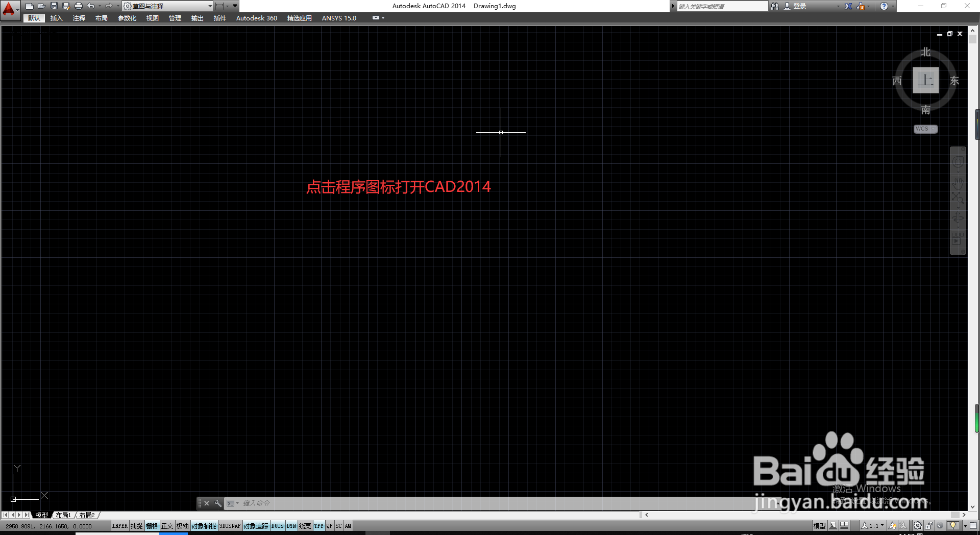Click the isolate objects lightbulb icon
This screenshot has height=535, width=980.
pyautogui.click(x=953, y=526)
